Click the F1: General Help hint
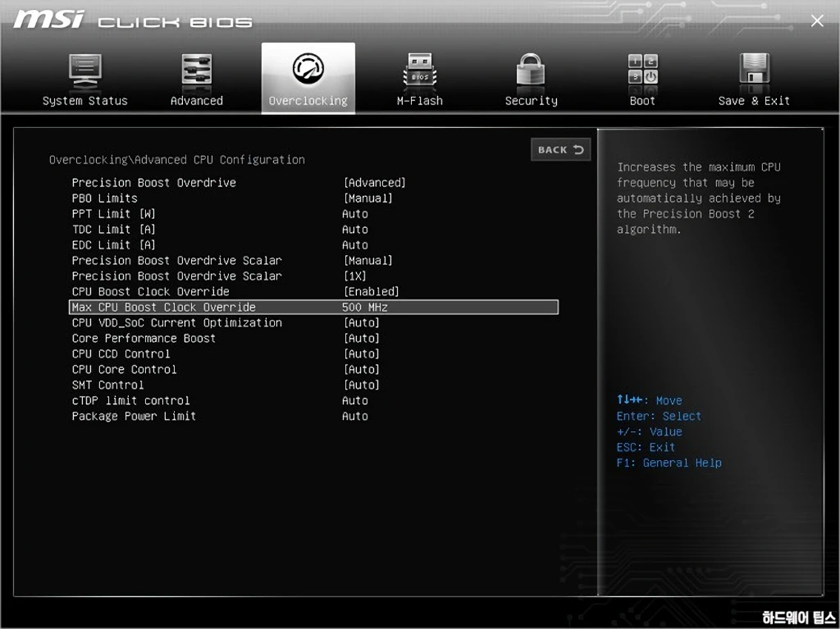Image resolution: width=840 pixels, height=629 pixels. click(x=669, y=463)
